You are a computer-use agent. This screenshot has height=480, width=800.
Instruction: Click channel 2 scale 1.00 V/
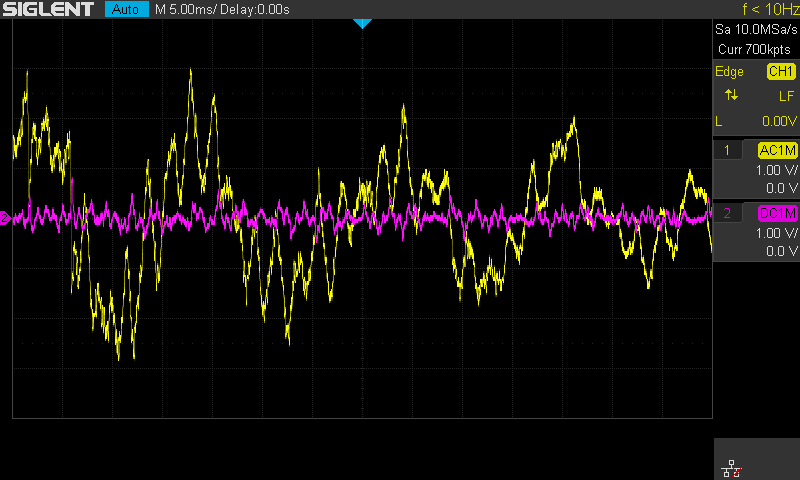pyautogui.click(x=776, y=233)
